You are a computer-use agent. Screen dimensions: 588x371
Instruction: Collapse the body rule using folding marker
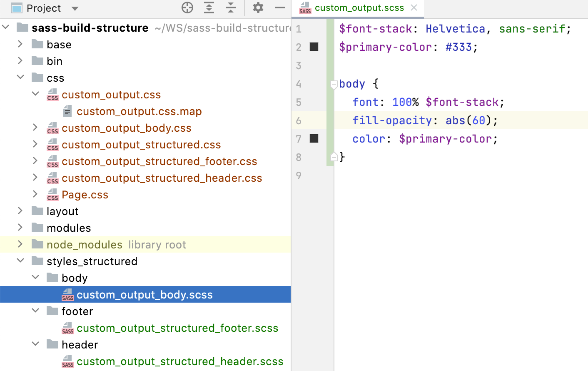point(333,84)
